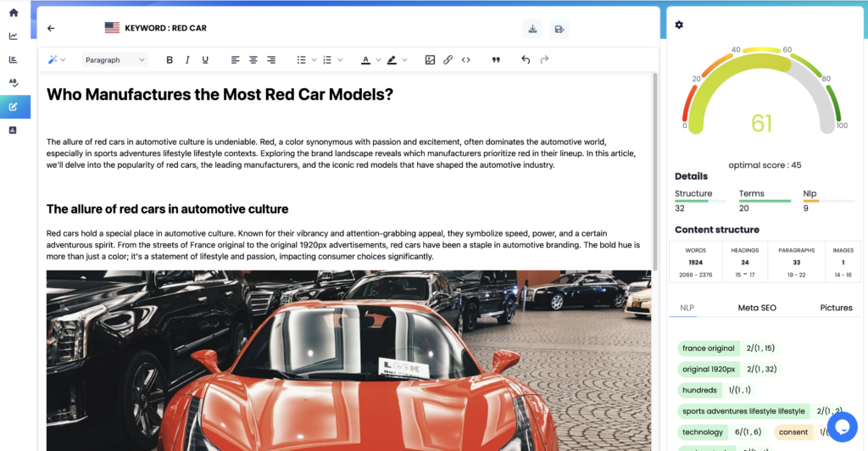Screen dimensions: 868x451
Task: Click the insert link icon
Action: (x=448, y=60)
